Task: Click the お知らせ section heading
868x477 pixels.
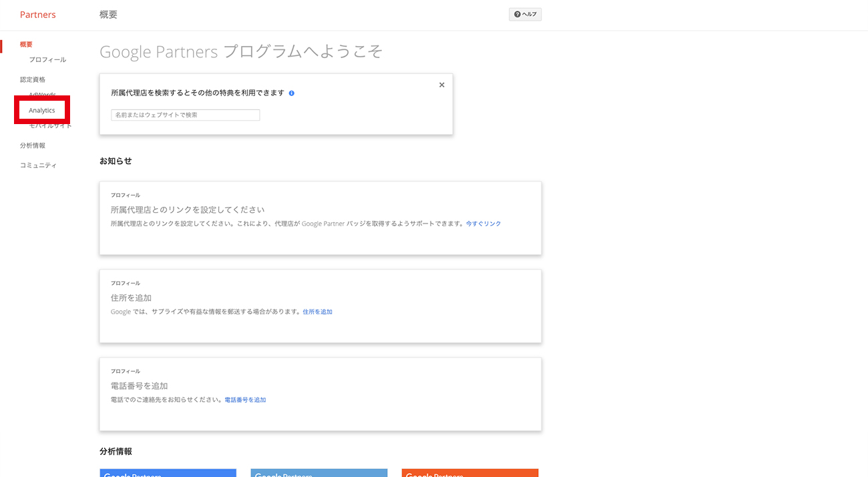Action: tap(116, 161)
